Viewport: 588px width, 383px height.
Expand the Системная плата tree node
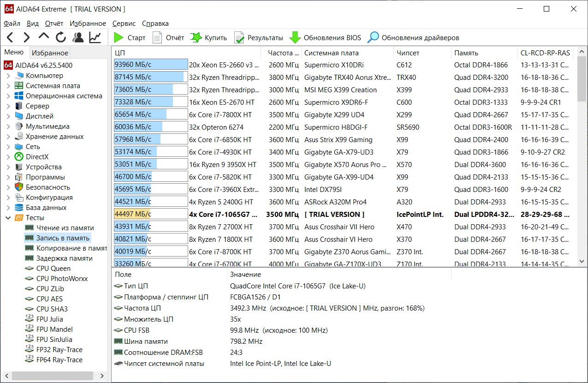pyautogui.click(x=8, y=86)
